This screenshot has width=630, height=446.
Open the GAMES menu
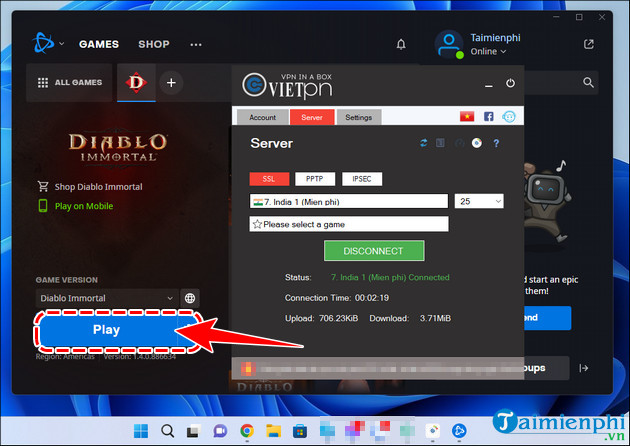click(x=99, y=44)
